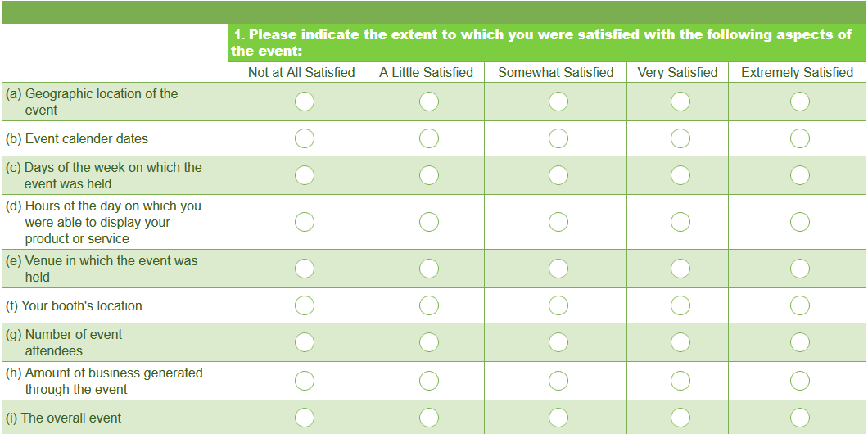The image size is (868, 434).
Task: Pick Not at All Satisfied for days of week
Action: (x=305, y=175)
